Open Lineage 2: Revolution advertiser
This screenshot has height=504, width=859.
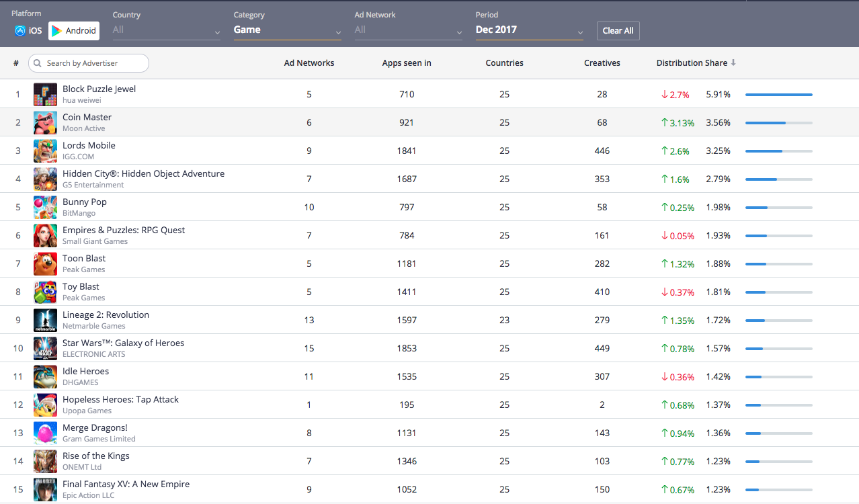pyautogui.click(x=106, y=314)
